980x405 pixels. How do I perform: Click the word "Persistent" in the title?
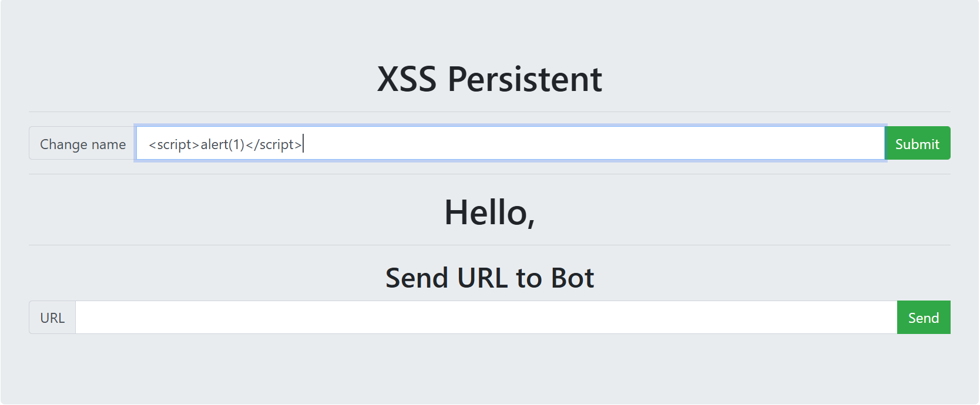[x=525, y=79]
